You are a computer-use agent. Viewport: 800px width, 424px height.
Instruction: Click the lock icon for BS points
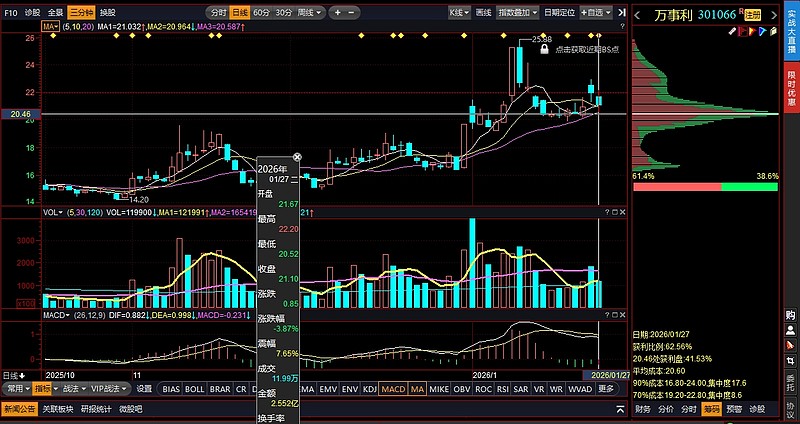point(546,48)
